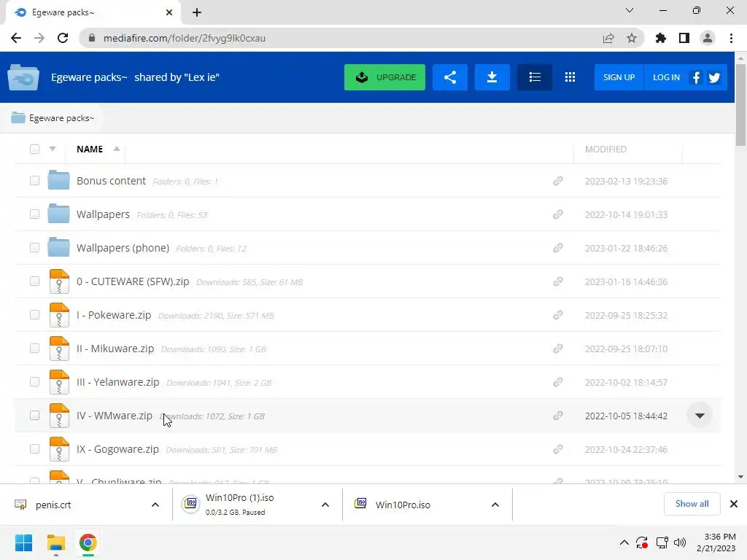Click SIGN UP
Image resolution: width=747 pixels, height=560 pixels.
[619, 77]
